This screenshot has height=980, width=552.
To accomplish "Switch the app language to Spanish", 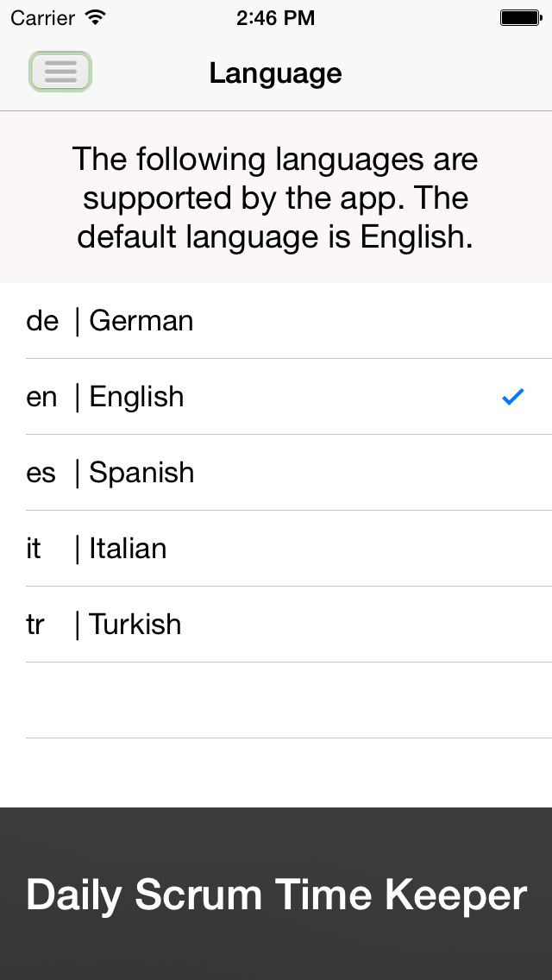I will click(141, 473).
